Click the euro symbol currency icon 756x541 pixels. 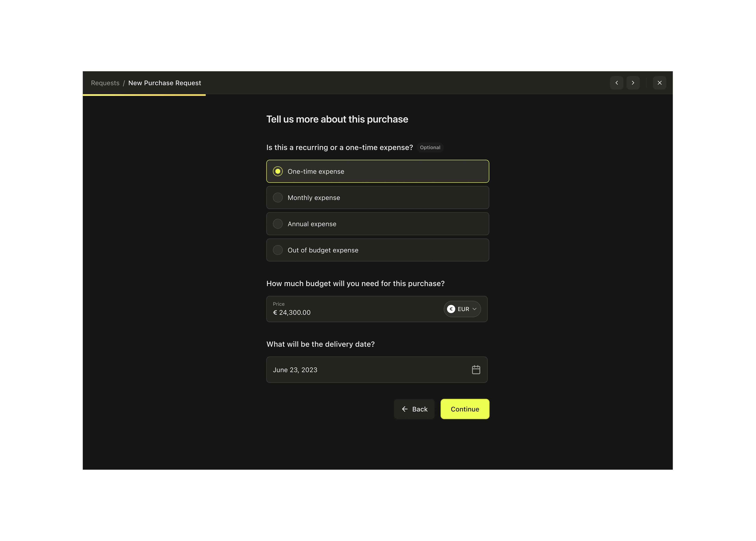coord(451,309)
